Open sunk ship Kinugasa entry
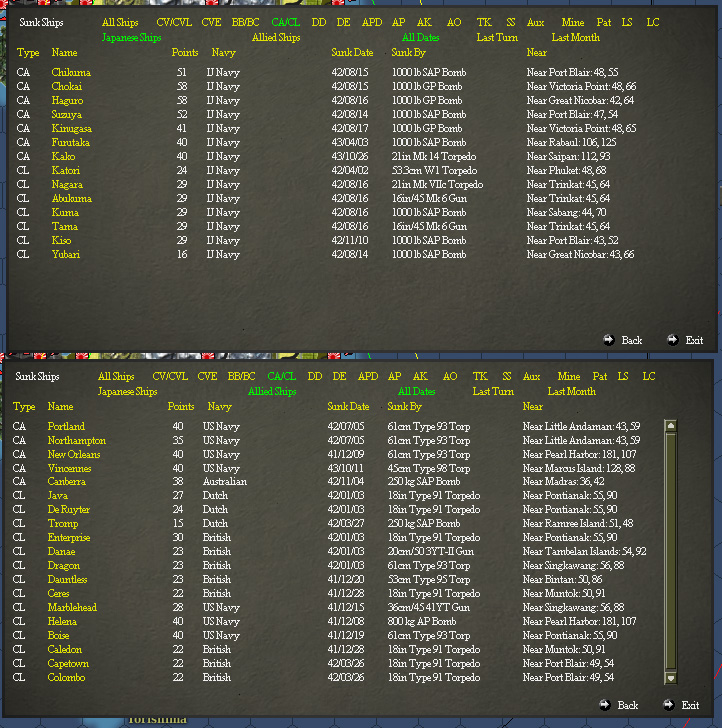Screen dimensions: 722x728 (x=72, y=128)
